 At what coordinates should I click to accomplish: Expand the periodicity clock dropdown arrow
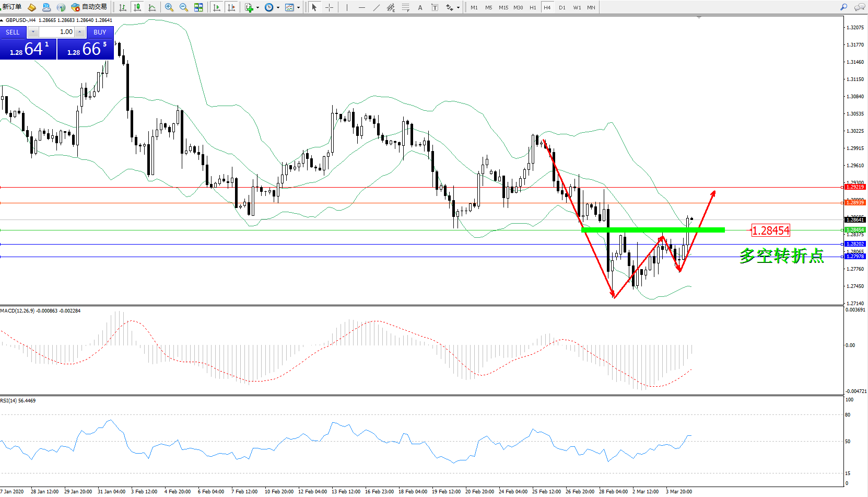pos(278,8)
